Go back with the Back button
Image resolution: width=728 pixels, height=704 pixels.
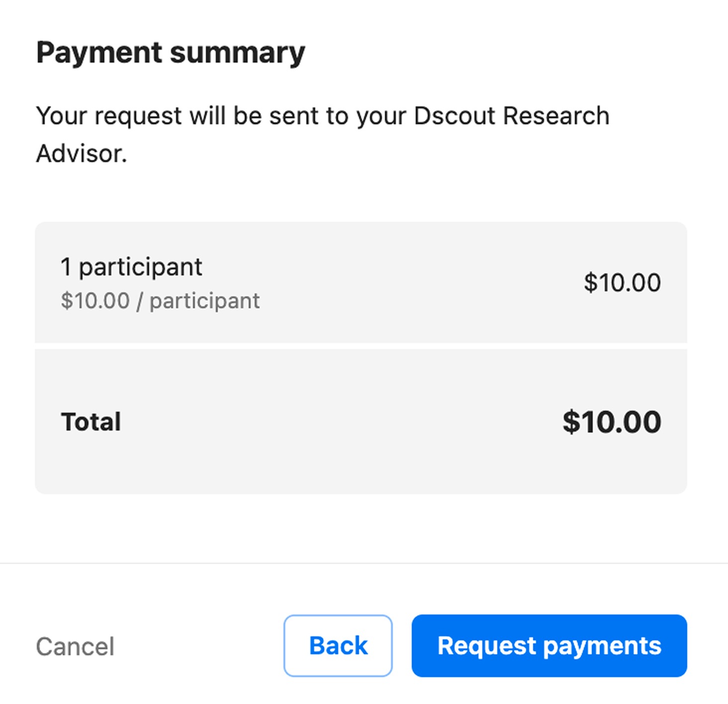tap(338, 645)
